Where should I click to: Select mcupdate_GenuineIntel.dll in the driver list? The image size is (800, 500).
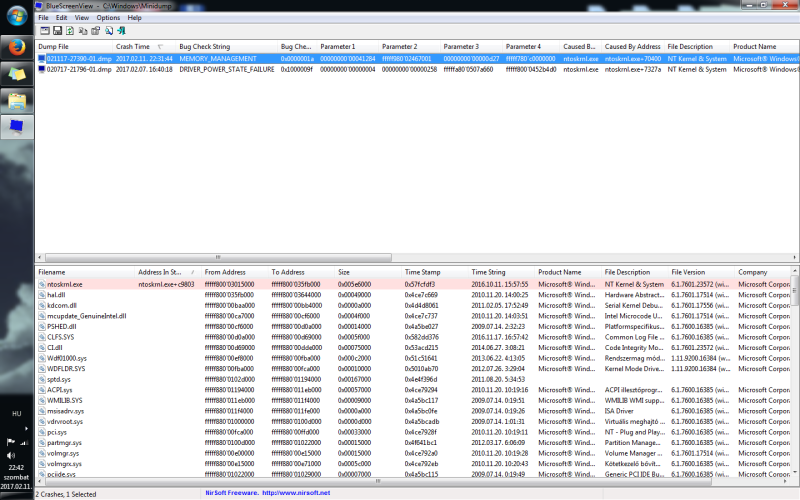pyautogui.click(x=87, y=316)
